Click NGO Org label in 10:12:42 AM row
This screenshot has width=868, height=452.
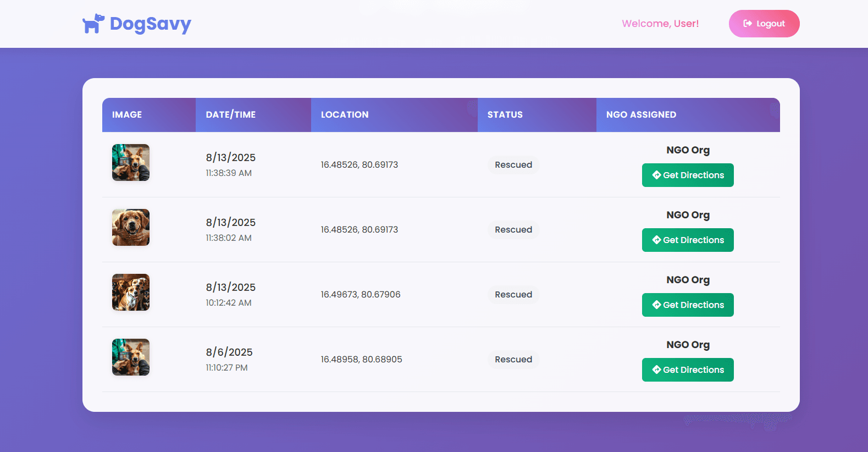[688, 280]
